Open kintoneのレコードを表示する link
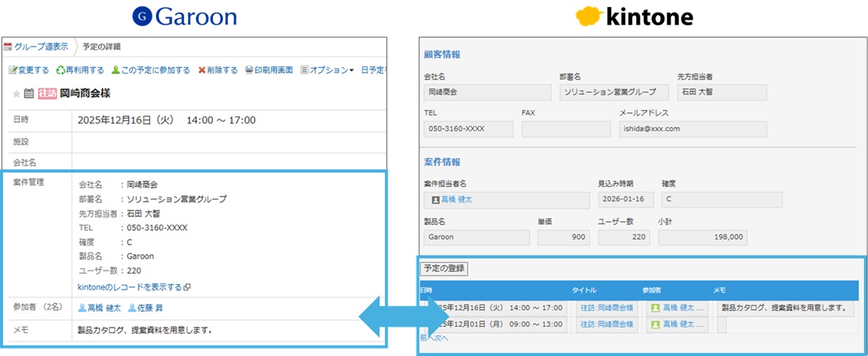 point(130,287)
